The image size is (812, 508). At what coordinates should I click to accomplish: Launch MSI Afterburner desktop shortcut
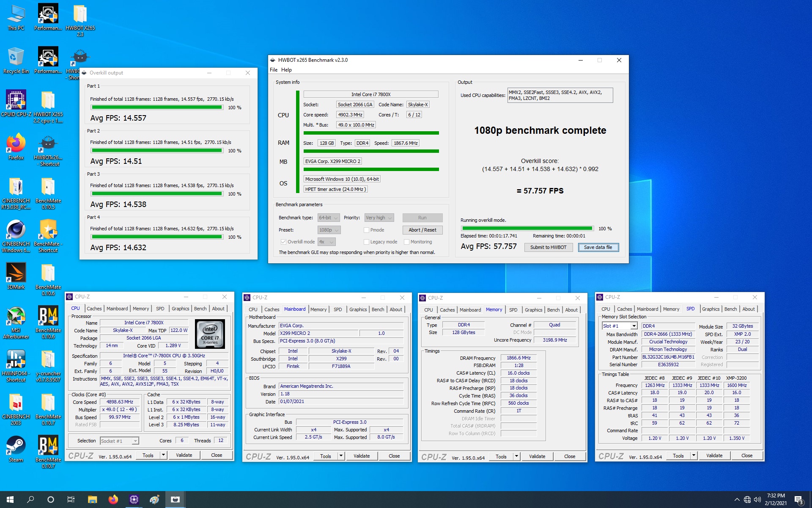point(16,323)
